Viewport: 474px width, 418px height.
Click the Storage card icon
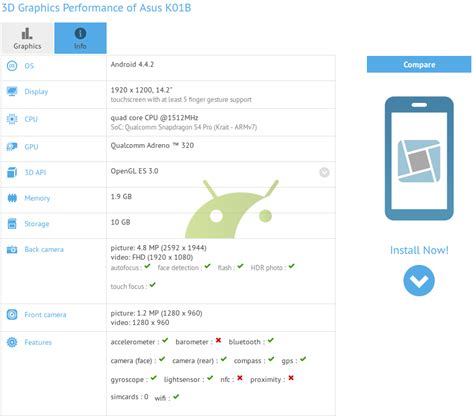pos(12,224)
